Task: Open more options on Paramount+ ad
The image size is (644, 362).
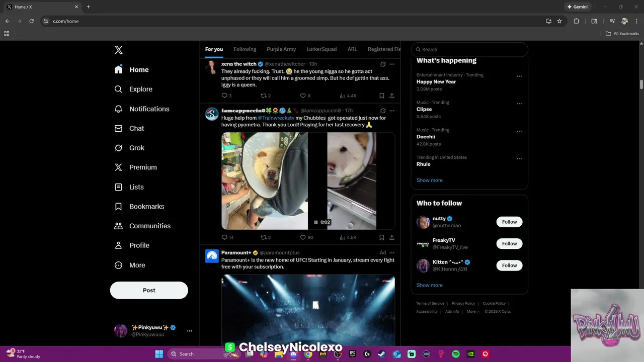Action: [392, 252]
